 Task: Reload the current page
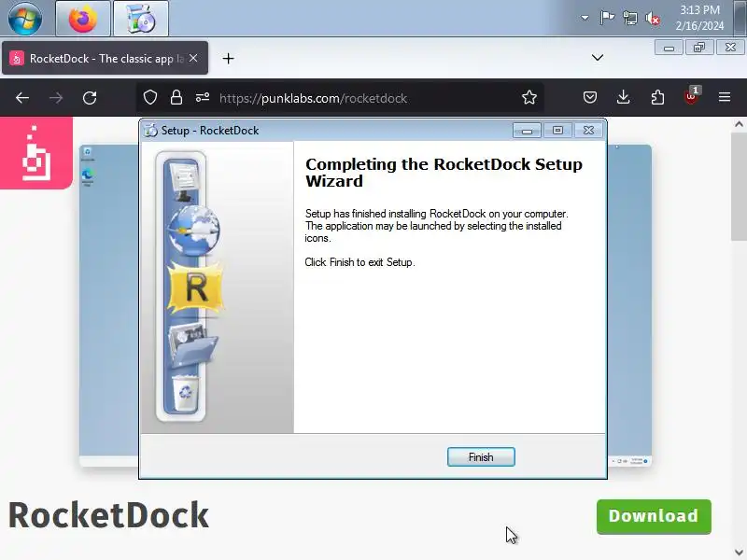pyautogui.click(x=90, y=98)
